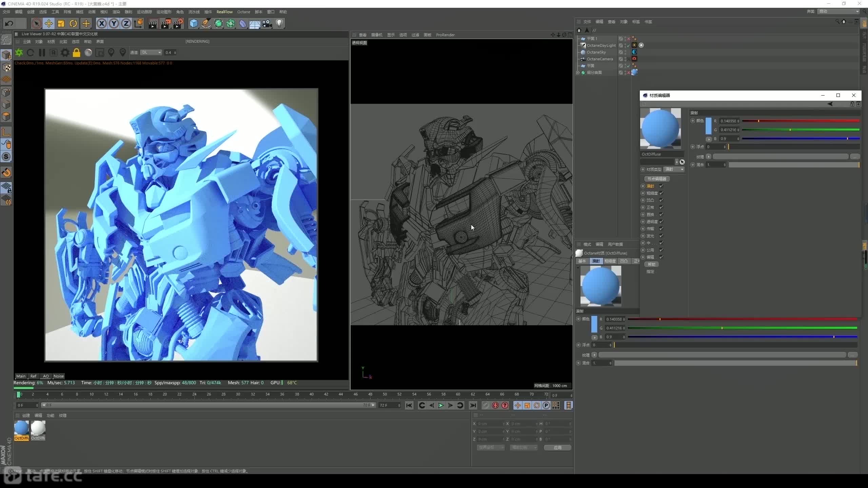Viewport: 868px width, 488px height.
Task: Click the 节点编辑器 node editor button
Action: (657, 179)
